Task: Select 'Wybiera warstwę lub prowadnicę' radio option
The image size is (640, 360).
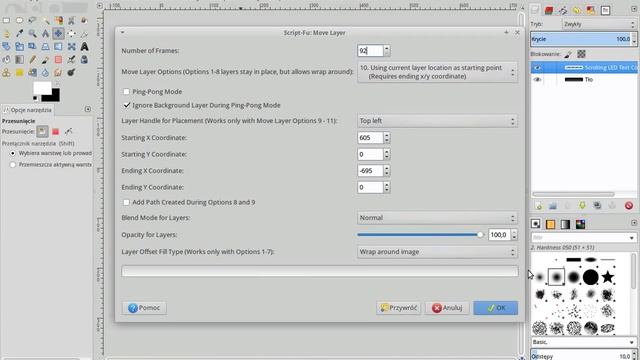Action: coord(13,153)
